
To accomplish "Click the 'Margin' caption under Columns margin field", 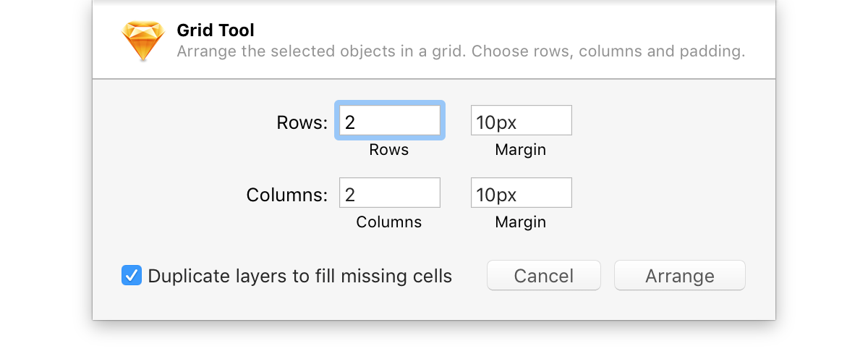I will pos(521,222).
